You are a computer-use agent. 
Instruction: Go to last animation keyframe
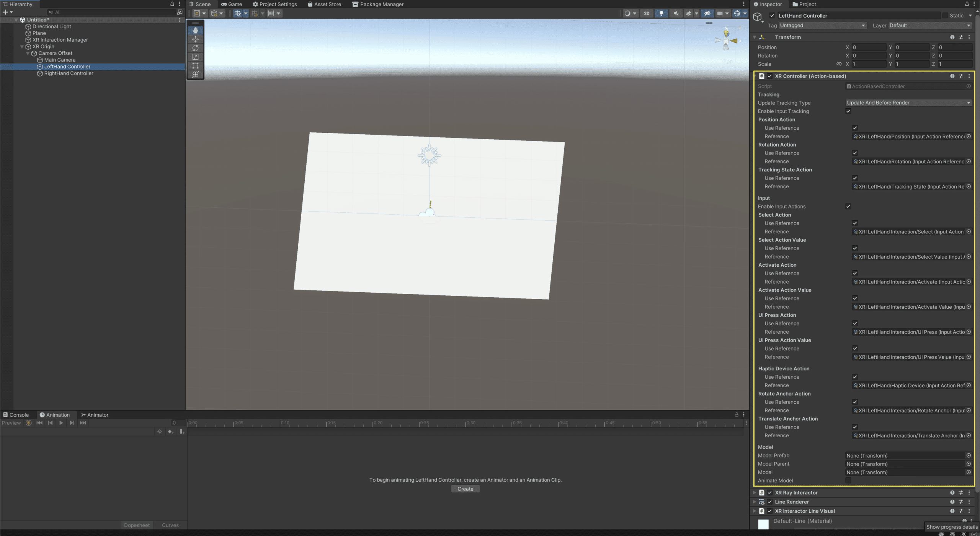tap(83, 423)
